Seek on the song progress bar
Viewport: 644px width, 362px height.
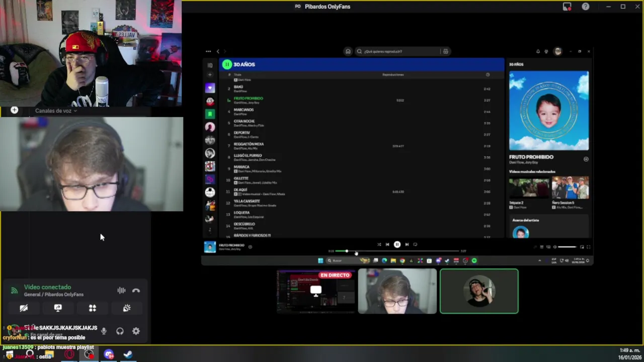pos(397,251)
